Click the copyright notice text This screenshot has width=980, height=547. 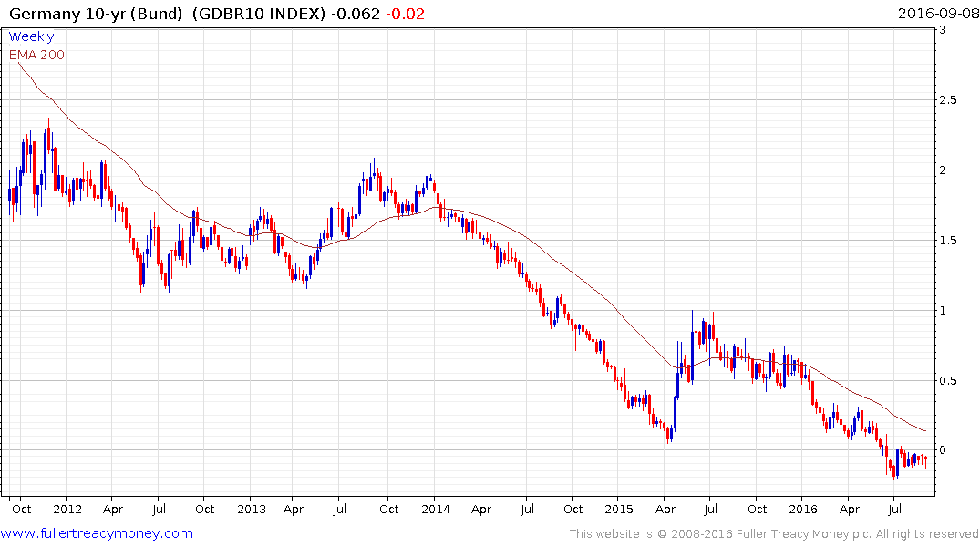pyautogui.click(x=774, y=534)
